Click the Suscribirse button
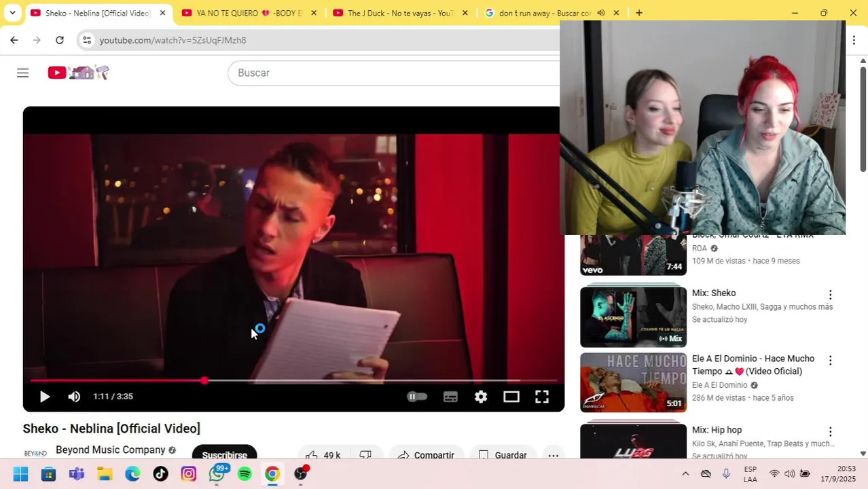The image size is (868, 489). (x=224, y=454)
